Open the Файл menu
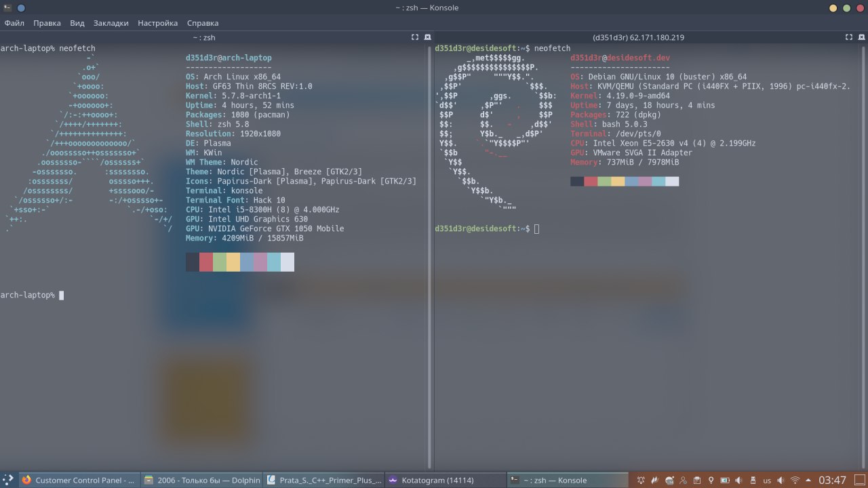 coord(14,22)
